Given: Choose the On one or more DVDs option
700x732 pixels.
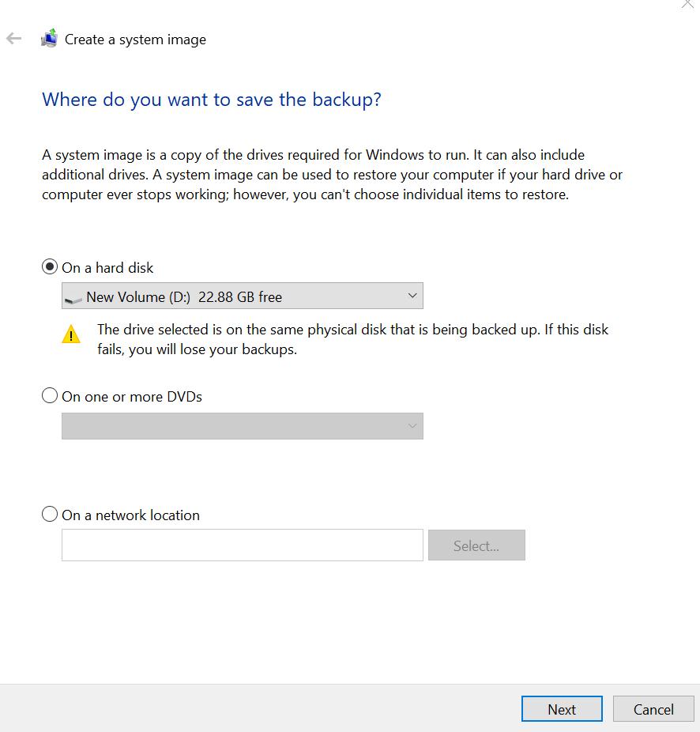Looking at the screenshot, I should point(50,396).
